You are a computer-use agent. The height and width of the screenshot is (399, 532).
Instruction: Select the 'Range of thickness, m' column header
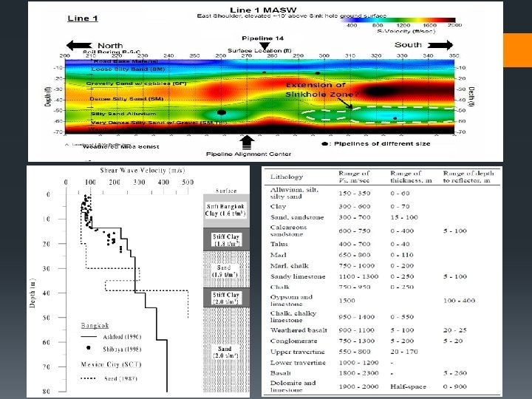pyautogui.click(x=411, y=177)
